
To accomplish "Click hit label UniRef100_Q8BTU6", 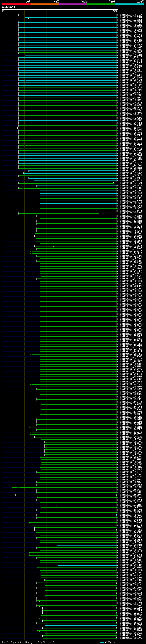I will pyautogui.click(x=131, y=334).
